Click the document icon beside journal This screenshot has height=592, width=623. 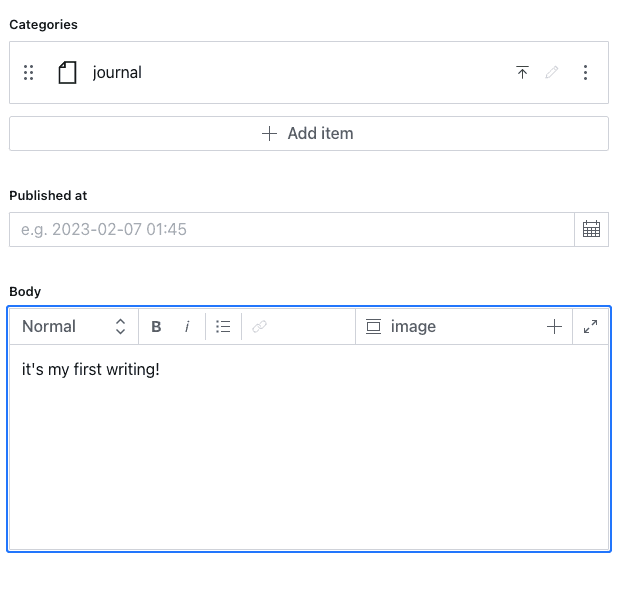pyautogui.click(x=67, y=72)
